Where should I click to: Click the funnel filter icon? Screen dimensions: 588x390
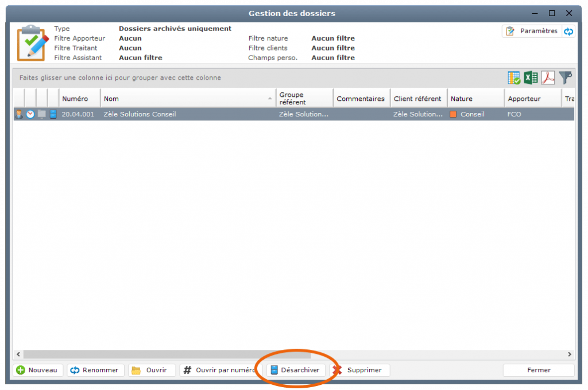566,78
